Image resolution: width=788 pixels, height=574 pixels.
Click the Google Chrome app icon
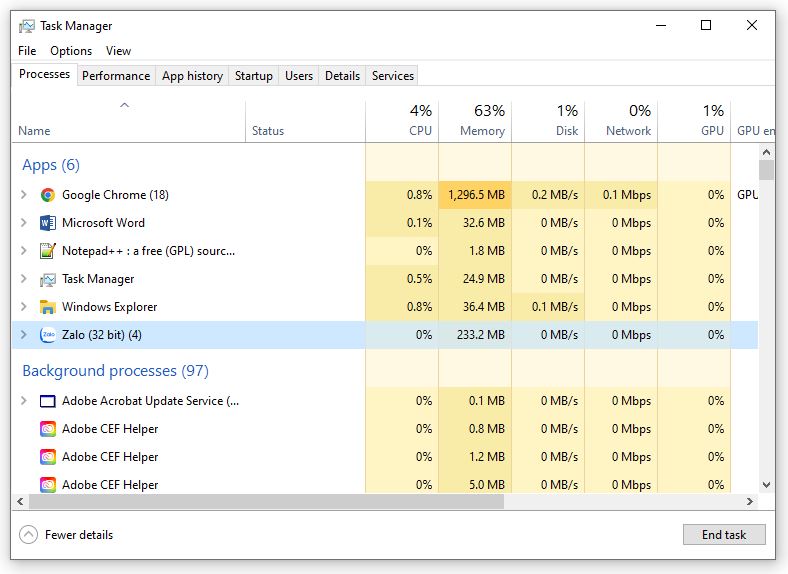47,195
